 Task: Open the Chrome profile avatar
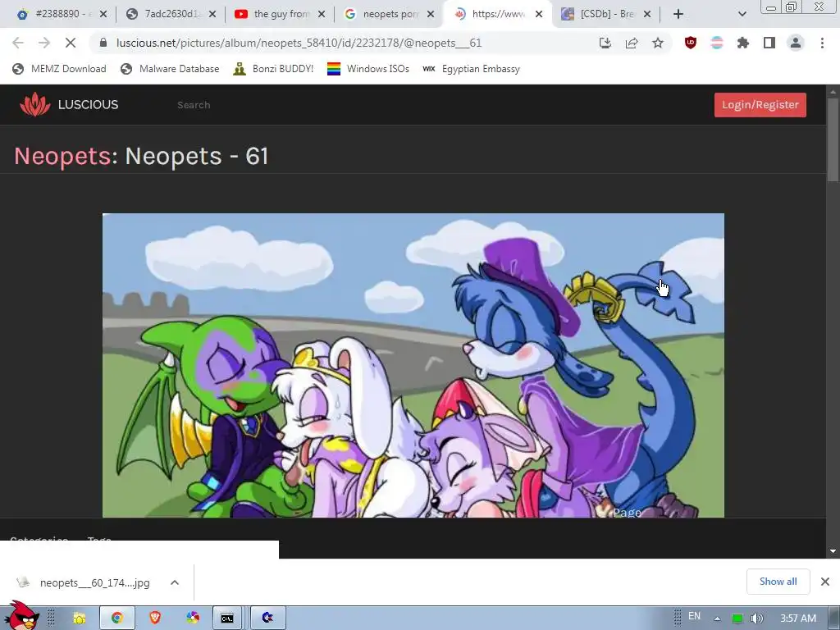tap(796, 43)
